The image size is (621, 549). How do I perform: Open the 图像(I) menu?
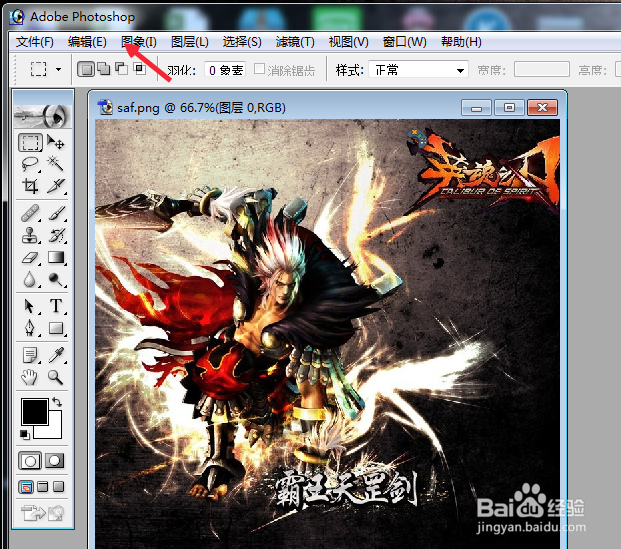[139, 42]
